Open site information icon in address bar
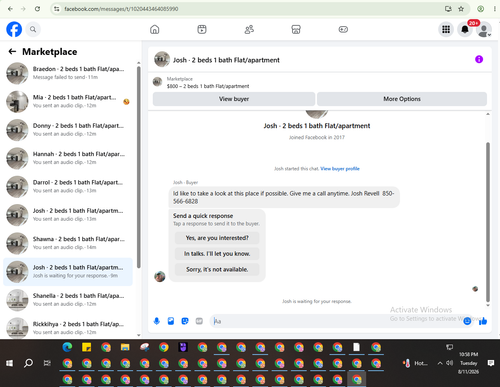 (x=57, y=9)
